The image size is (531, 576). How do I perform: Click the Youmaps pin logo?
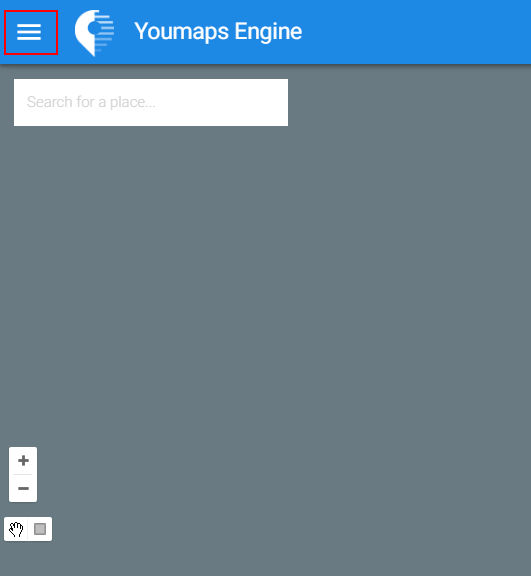click(94, 33)
